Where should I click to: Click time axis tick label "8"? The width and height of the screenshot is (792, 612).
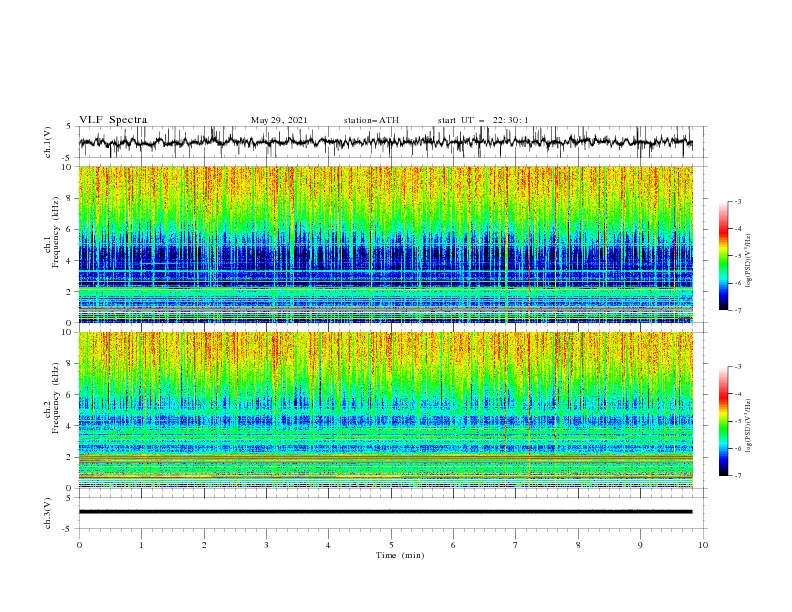[x=578, y=545]
